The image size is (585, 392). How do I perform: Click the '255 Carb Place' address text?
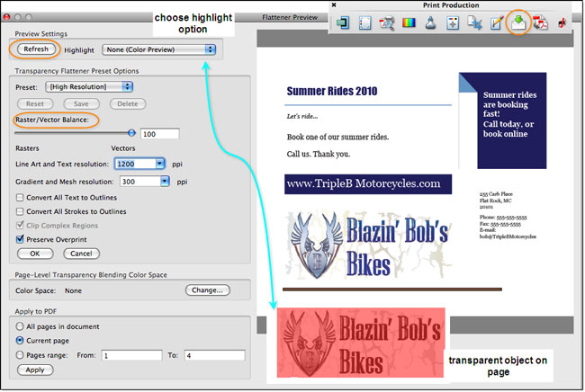(x=496, y=194)
